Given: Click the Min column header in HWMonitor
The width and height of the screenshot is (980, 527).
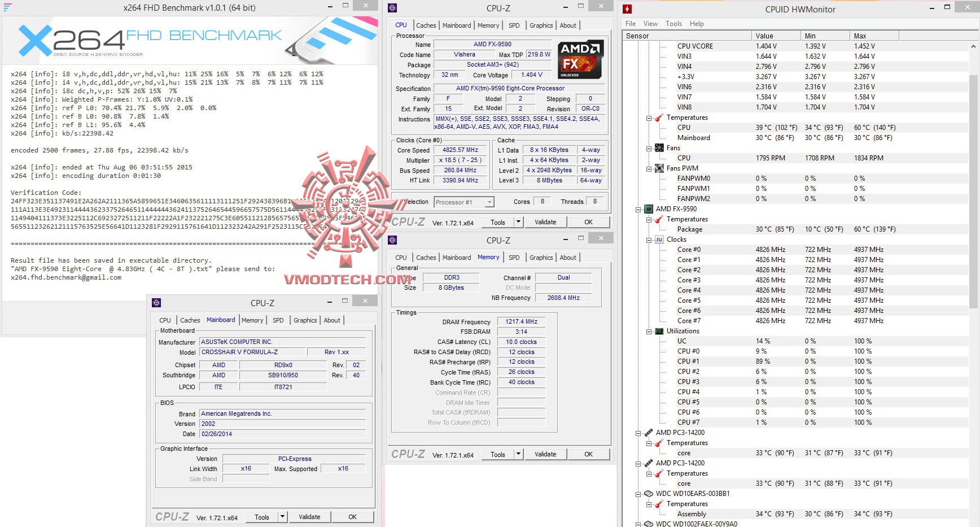Looking at the screenshot, I should click(825, 36).
